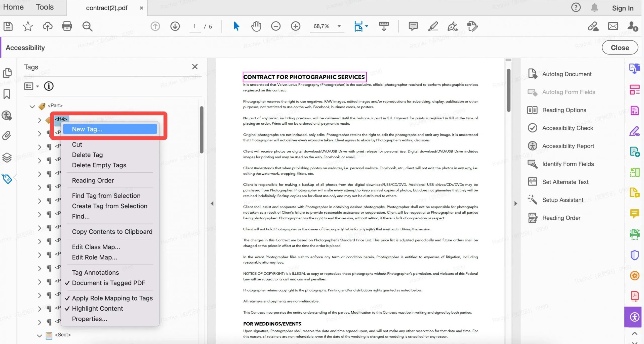Screen dimensions: 644x344
Task: Click the Highlight tool icon
Action: (433, 26)
